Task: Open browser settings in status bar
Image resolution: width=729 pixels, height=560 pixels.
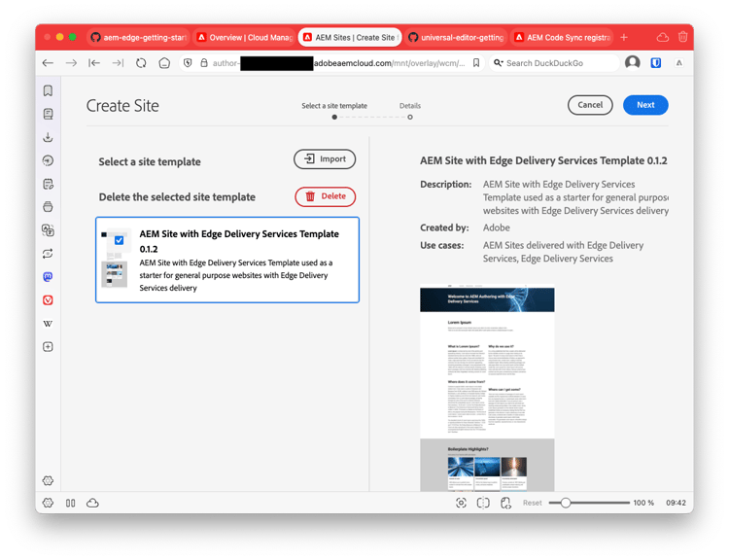Action: point(48,503)
